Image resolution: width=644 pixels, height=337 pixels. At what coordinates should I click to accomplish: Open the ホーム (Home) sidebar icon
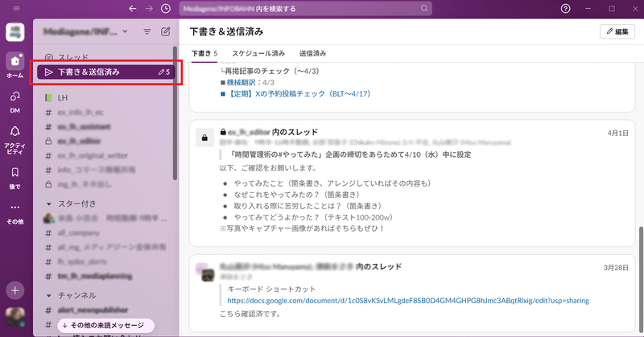[15, 61]
